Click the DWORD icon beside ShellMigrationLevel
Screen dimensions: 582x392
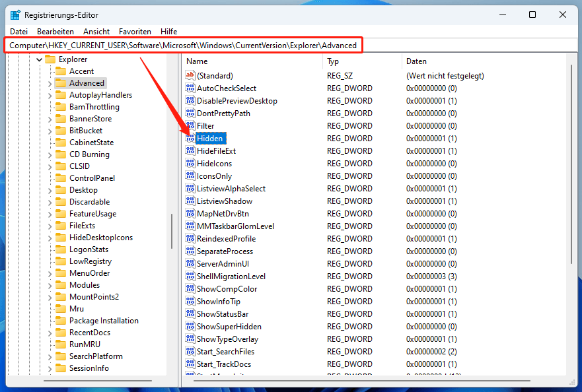point(190,277)
